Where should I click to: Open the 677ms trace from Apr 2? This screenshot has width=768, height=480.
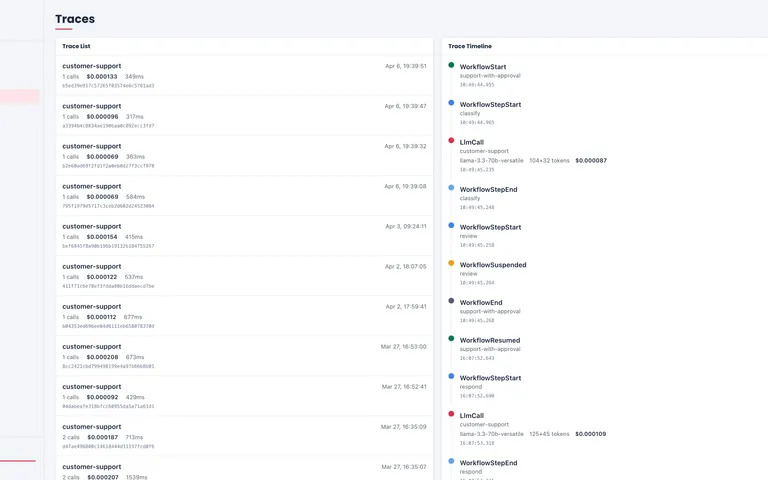244,315
